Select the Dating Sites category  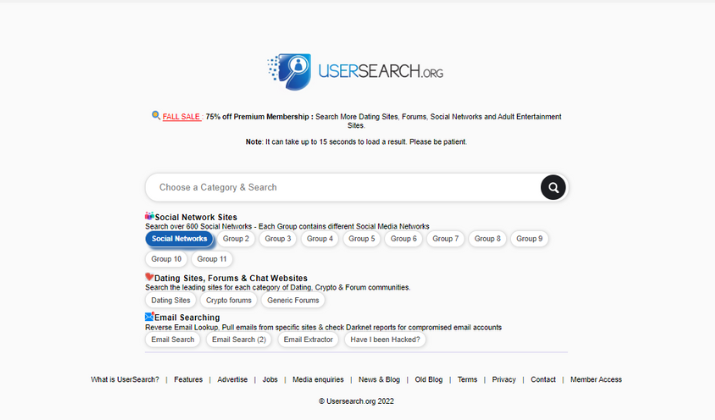(x=171, y=300)
